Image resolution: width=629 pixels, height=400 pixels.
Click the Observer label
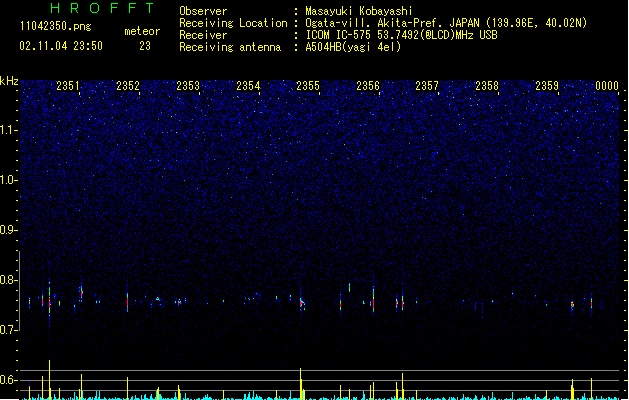(x=203, y=11)
